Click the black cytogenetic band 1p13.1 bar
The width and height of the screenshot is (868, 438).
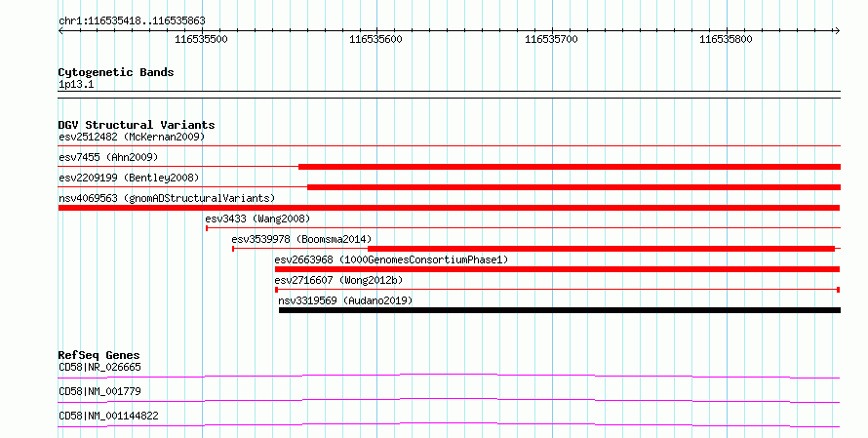(x=449, y=95)
